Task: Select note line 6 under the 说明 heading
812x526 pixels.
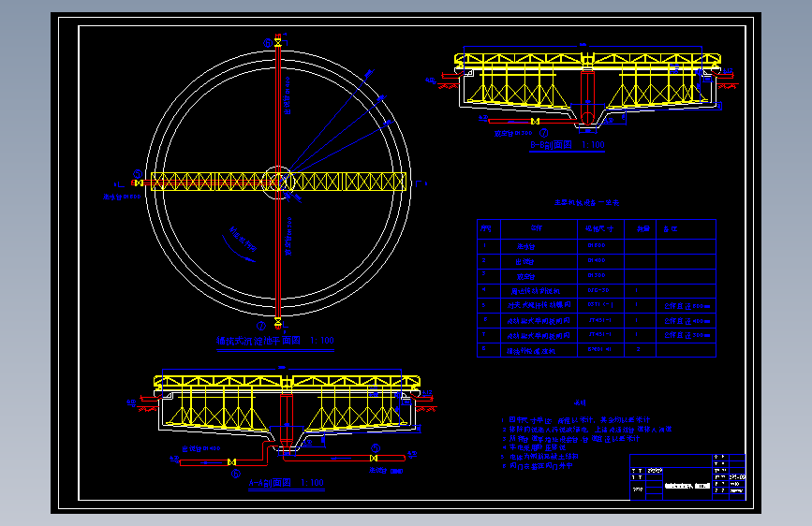Action: (537, 466)
